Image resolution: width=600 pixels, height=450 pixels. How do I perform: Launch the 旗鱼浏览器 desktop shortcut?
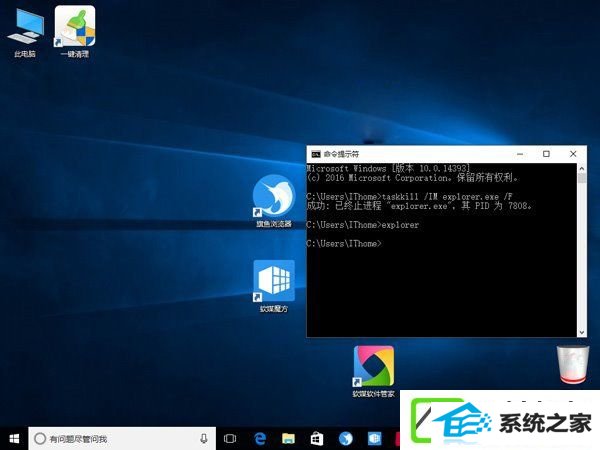point(274,201)
